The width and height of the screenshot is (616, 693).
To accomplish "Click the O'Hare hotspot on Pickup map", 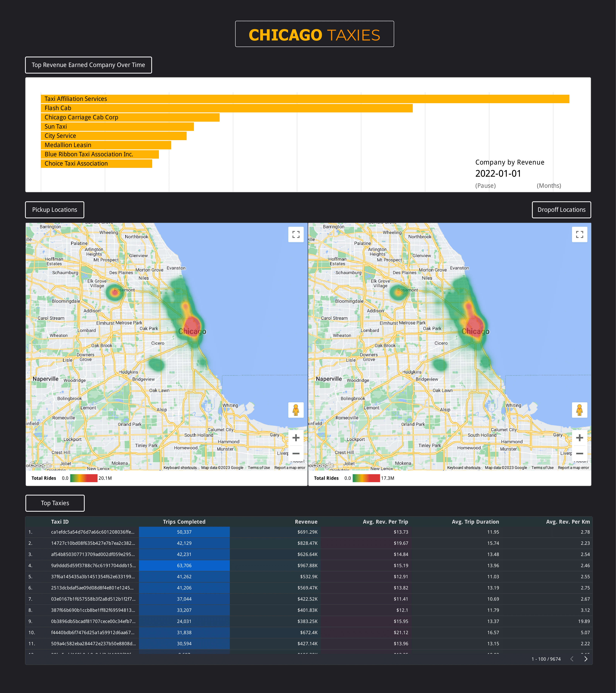I will pyautogui.click(x=115, y=293).
